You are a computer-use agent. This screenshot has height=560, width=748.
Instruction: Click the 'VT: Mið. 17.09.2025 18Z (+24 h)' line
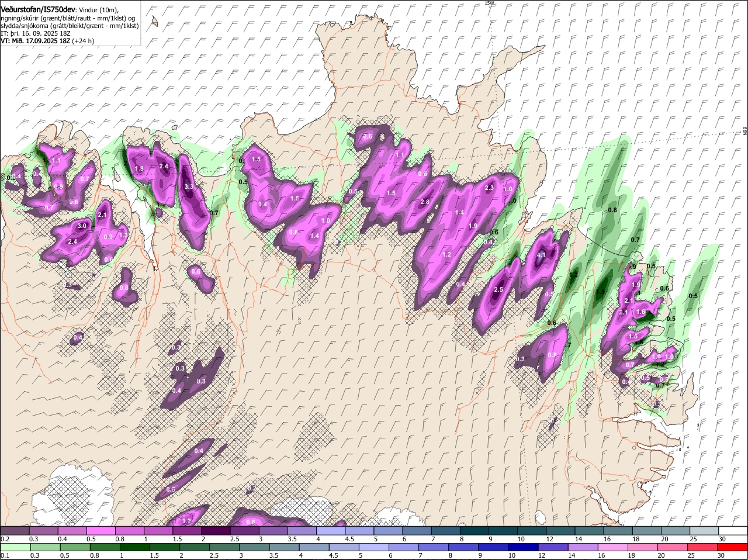47,41
